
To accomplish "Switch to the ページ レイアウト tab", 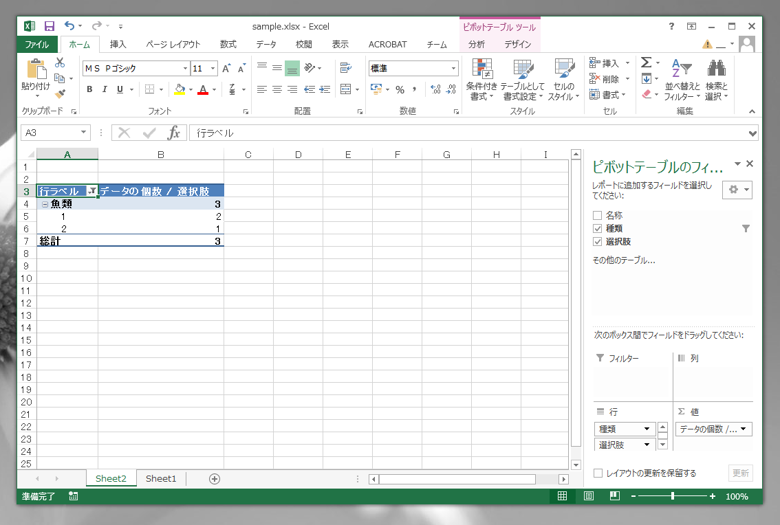I will pos(173,44).
